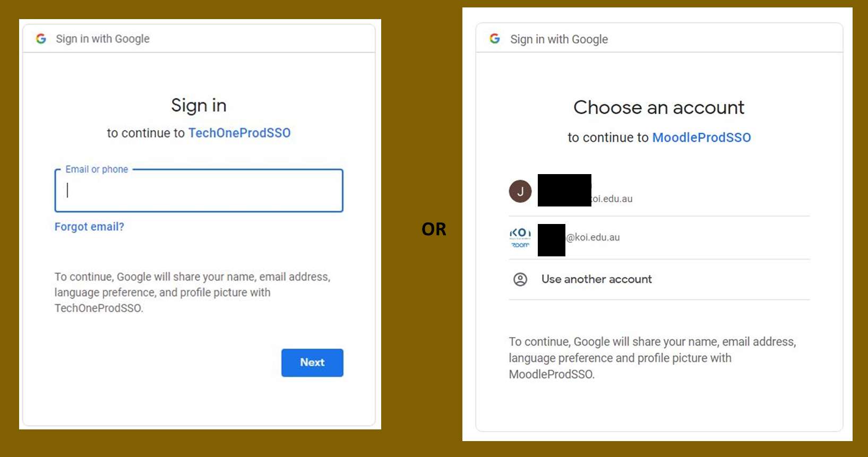Click the Forgot email? link
868x457 pixels.
(89, 227)
